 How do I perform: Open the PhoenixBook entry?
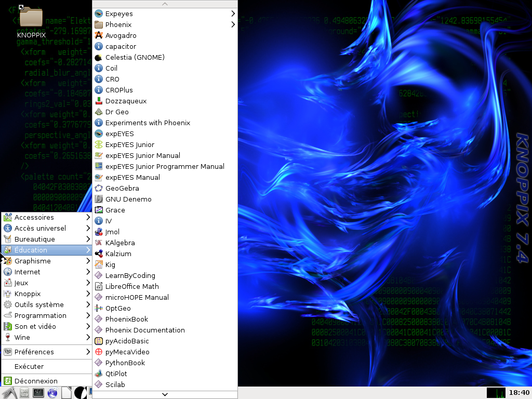pos(165,320)
